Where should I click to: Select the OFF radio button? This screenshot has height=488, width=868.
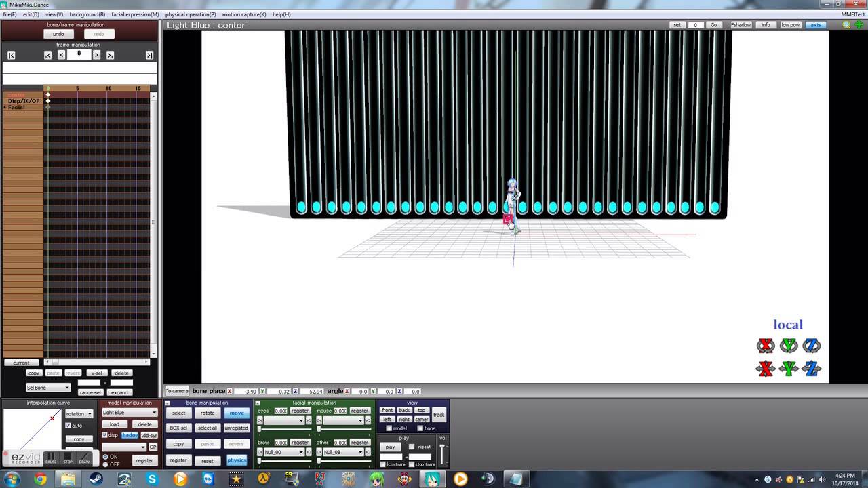click(105, 464)
